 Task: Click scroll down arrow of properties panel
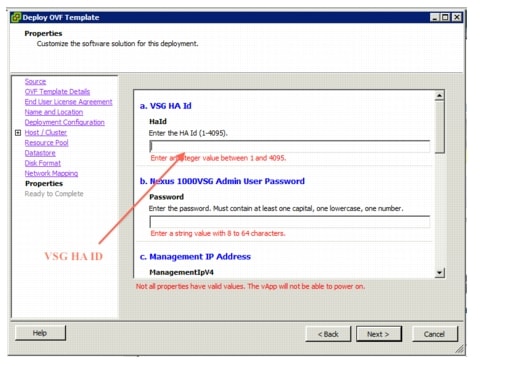(x=440, y=273)
